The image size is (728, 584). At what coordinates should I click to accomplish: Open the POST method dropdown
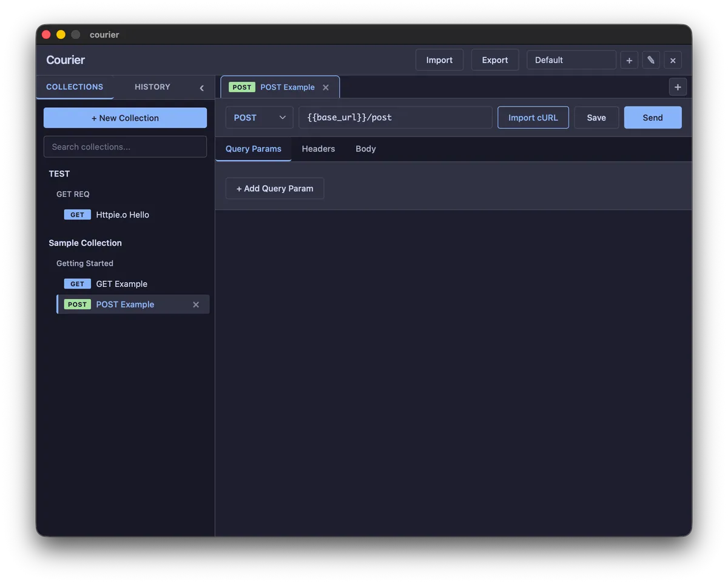click(259, 118)
